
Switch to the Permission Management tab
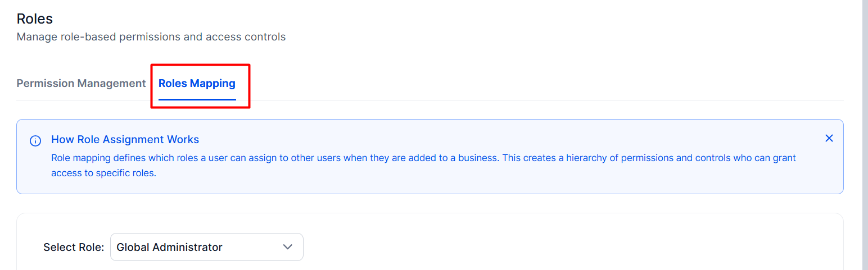82,83
